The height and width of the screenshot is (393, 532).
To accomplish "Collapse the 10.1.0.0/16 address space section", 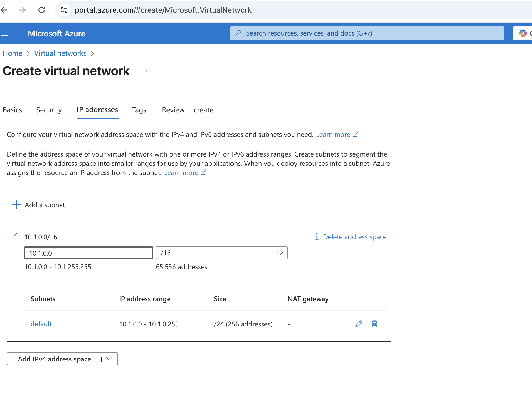I will point(17,235).
